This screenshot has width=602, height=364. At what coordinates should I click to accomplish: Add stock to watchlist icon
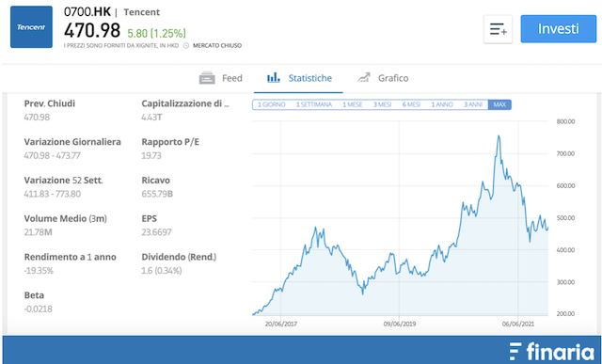[498, 29]
